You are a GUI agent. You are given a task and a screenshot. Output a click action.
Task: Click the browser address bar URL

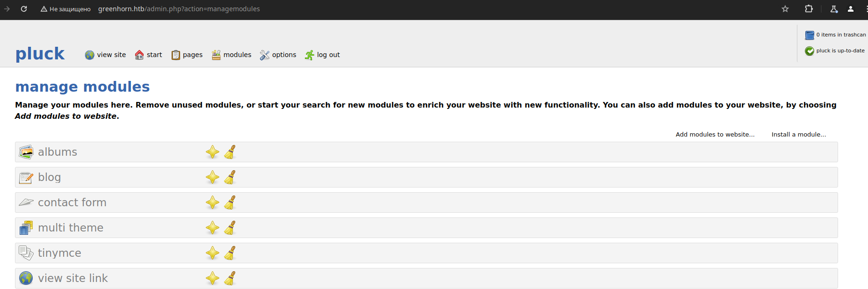pyautogui.click(x=179, y=9)
